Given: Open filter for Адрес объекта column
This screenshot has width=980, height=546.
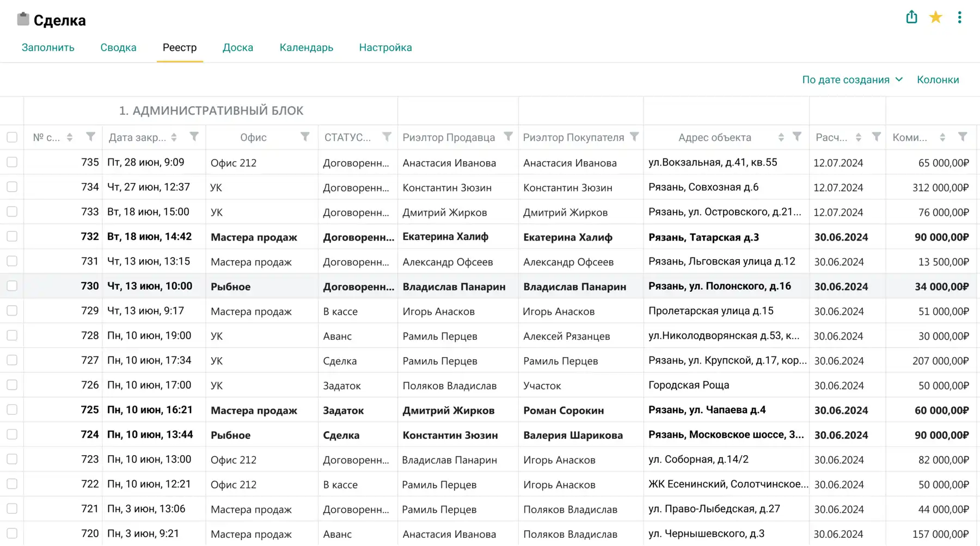Looking at the screenshot, I should pyautogui.click(x=797, y=137).
